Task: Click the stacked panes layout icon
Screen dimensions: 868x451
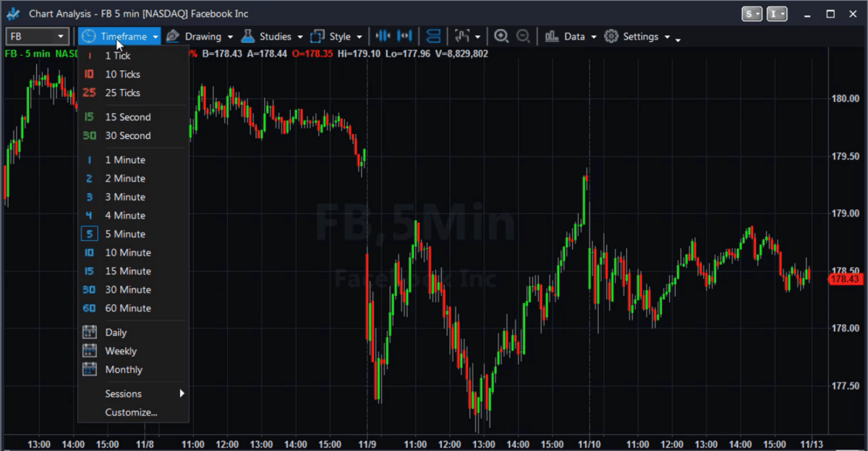Action: (x=433, y=36)
